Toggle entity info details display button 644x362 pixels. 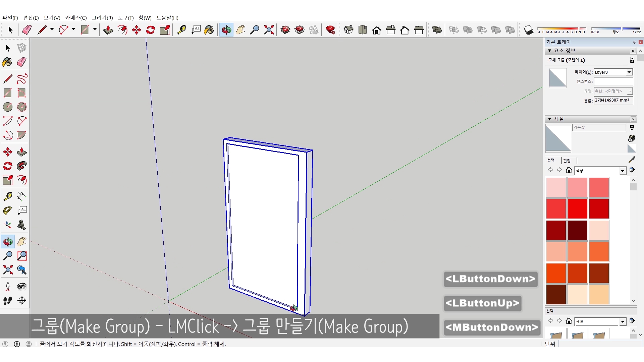pyautogui.click(x=632, y=60)
